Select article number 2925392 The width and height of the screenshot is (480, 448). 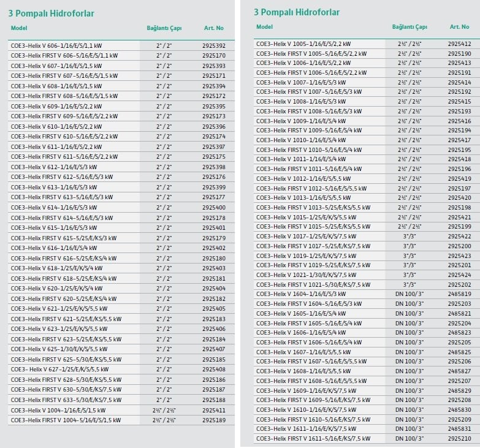click(214, 45)
